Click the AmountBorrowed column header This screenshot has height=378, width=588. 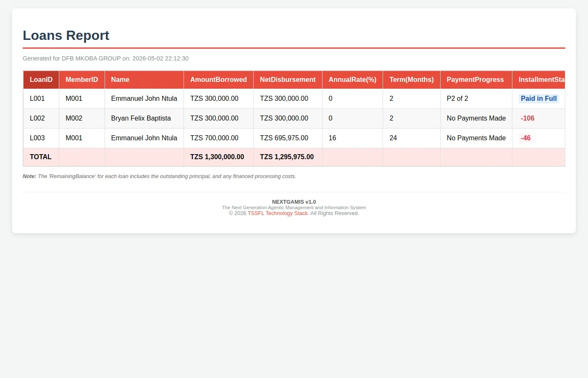pos(218,80)
